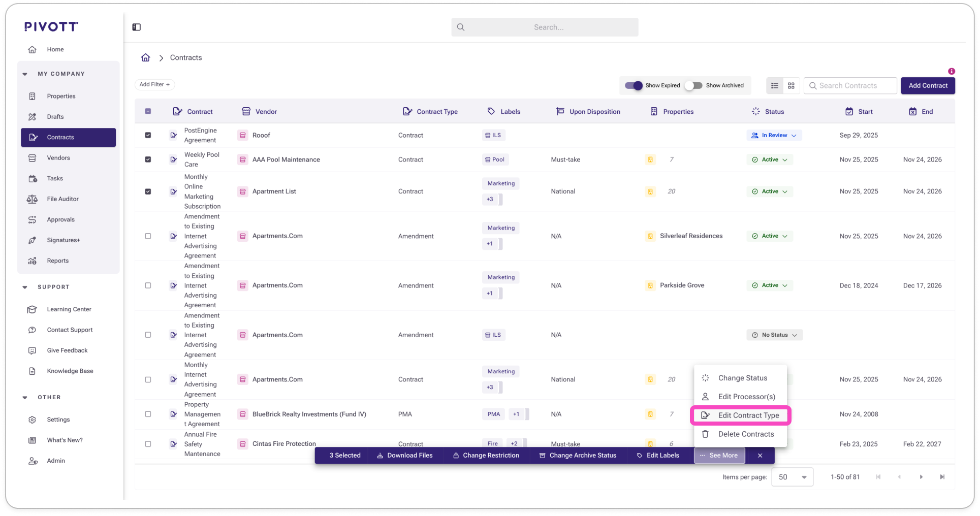The image size is (980, 516).
Task: Open contract icon for Weekly Pool Care row
Action: [x=173, y=159]
